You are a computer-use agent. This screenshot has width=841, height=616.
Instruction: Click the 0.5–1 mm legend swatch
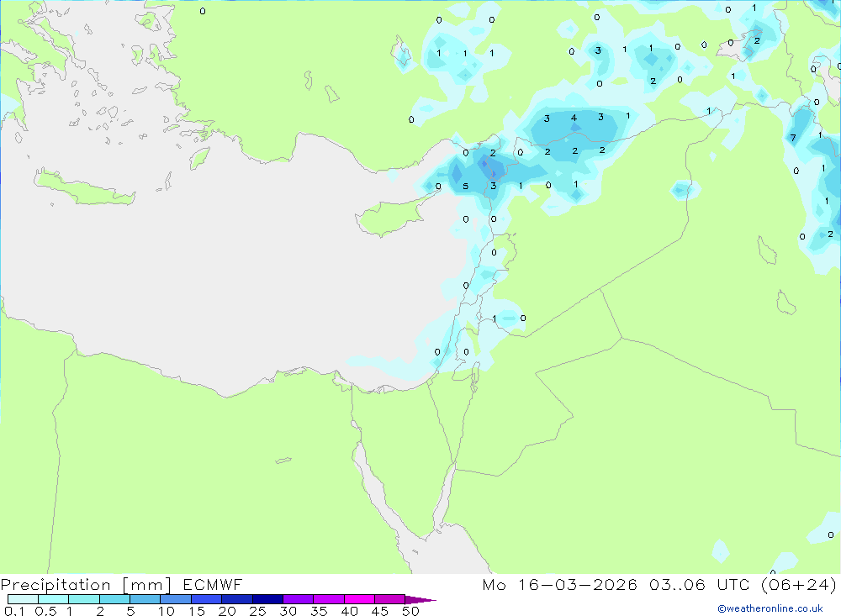pos(54,599)
